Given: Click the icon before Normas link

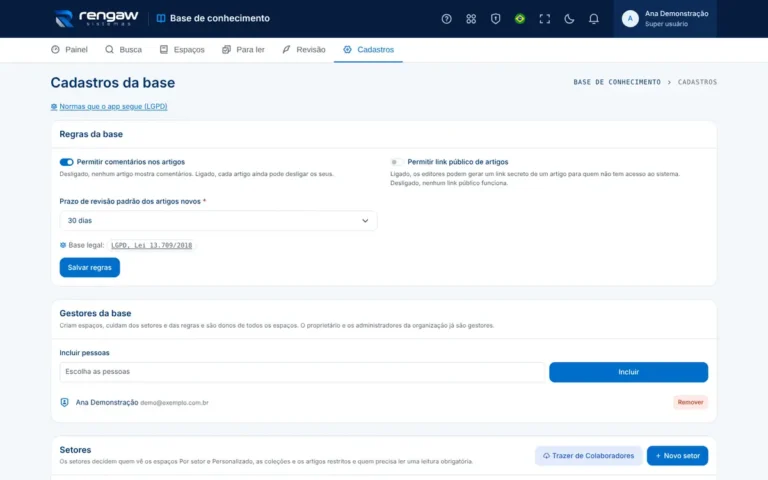Looking at the screenshot, I should tap(54, 106).
